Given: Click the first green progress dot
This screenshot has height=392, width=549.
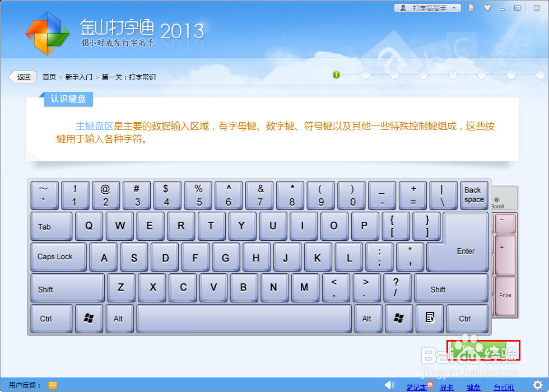Looking at the screenshot, I should point(336,74).
